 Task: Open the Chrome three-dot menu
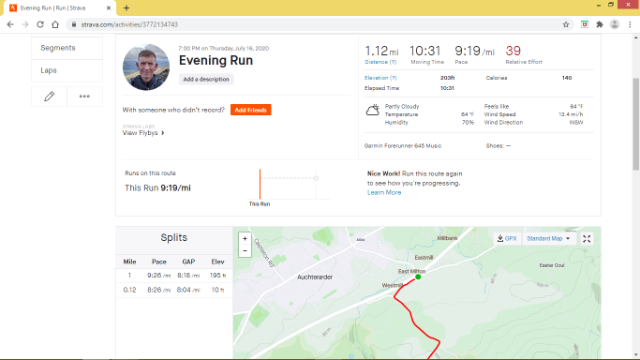pyautogui.click(x=630, y=24)
